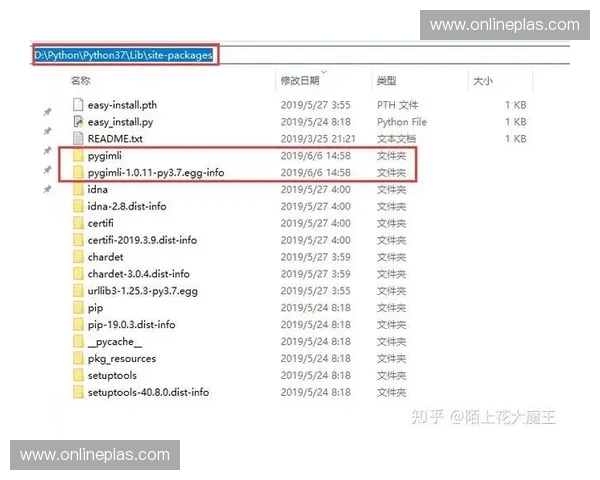Open the pip folder
Viewport: 600px width, 480px height.
(x=95, y=308)
